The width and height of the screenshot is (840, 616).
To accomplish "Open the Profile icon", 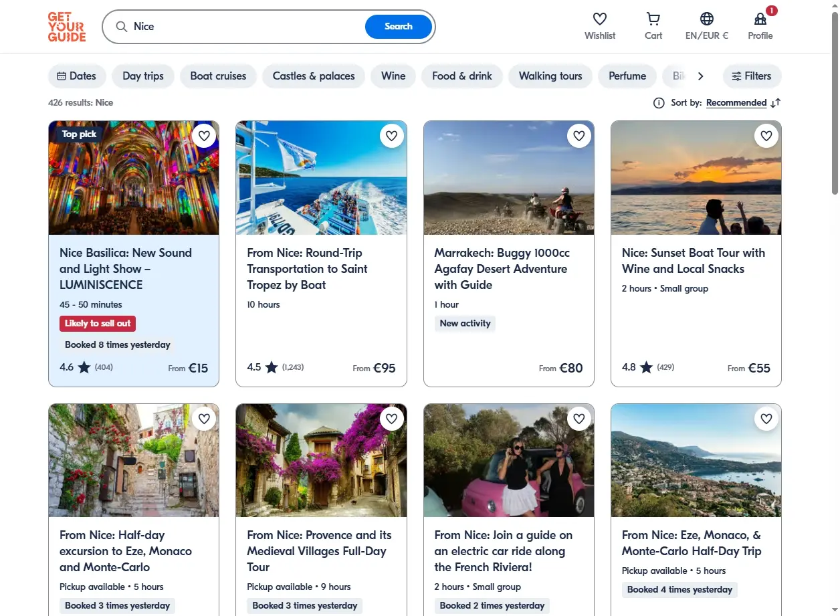I will (x=760, y=19).
